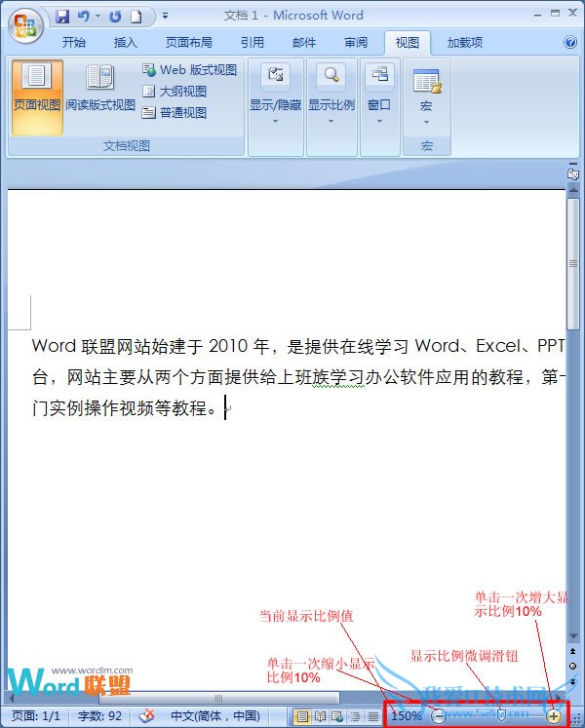Click the 150% zoom level value
Viewport: 585px width, 728px height.
(407, 715)
